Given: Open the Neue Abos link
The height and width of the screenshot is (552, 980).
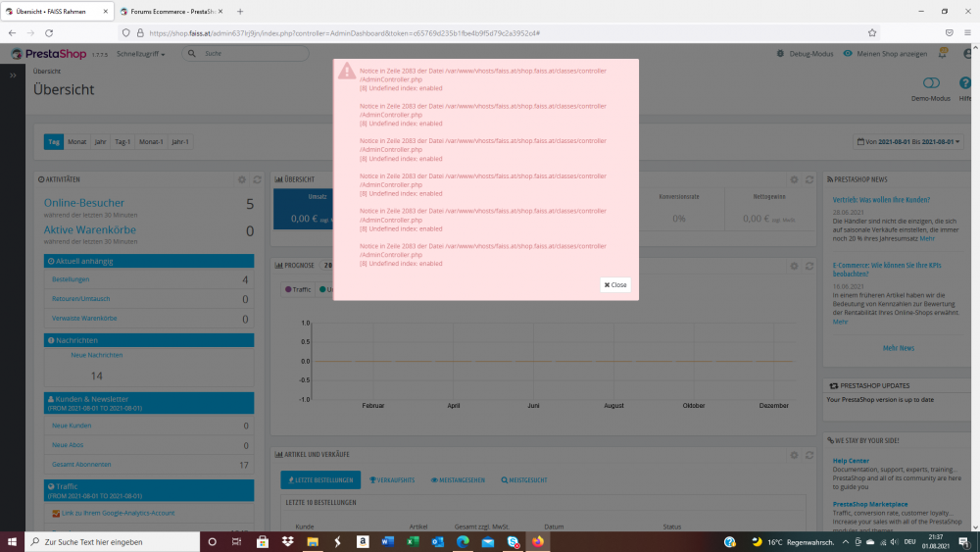Looking at the screenshot, I should (68, 445).
